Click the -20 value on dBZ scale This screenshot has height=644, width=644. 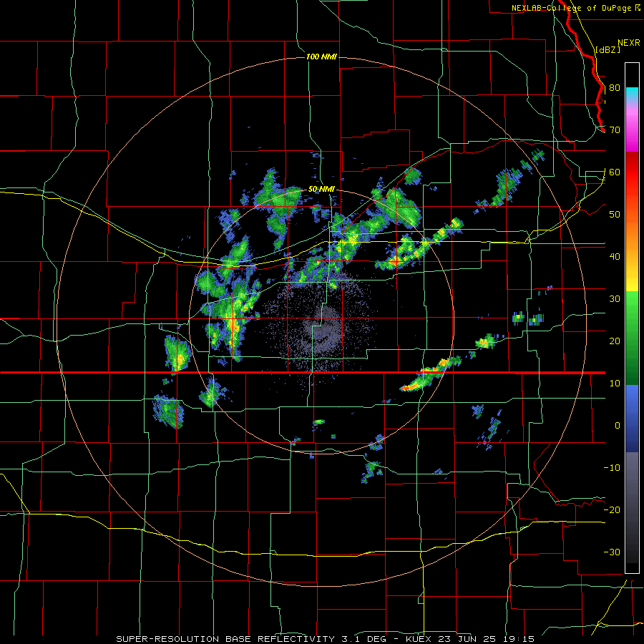point(612,509)
